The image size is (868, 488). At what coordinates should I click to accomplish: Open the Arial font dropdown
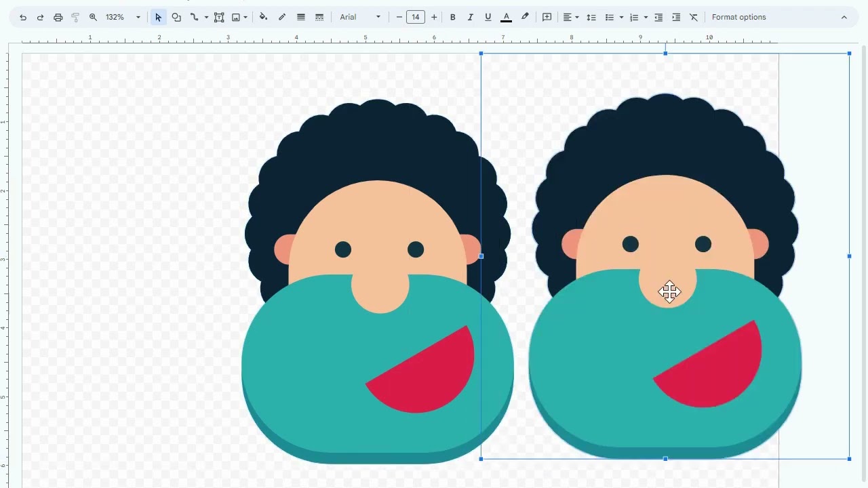360,17
